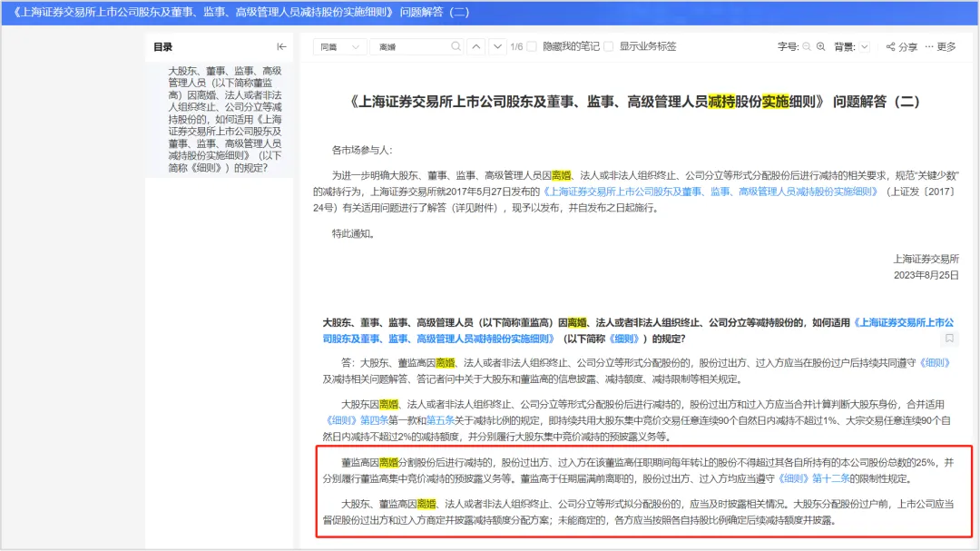This screenshot has width=980, height=551.
Task: Click the bookmark icon beside the question
Action: (x=949, y=339)
